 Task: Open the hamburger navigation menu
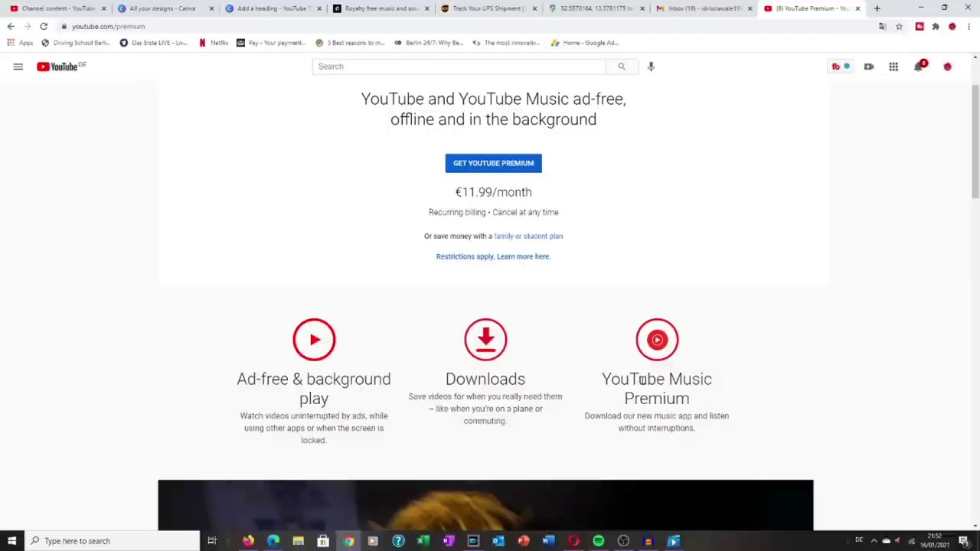[x=18, y=67]
